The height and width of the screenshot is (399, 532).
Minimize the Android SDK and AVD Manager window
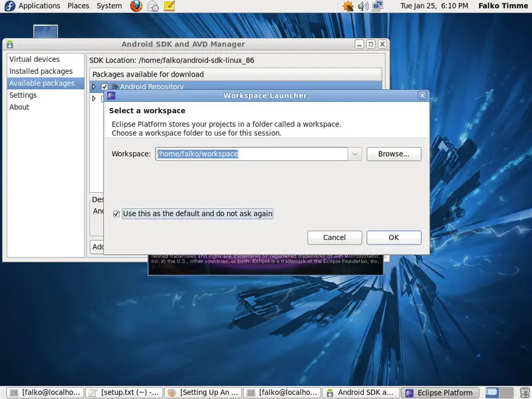click(x=360, y=44)
